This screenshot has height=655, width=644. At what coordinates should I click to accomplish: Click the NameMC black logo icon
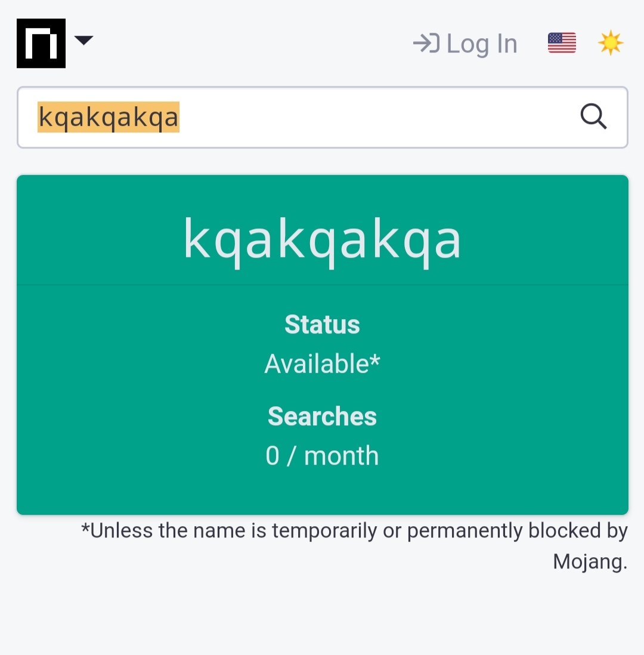click(x=41, y=43)
